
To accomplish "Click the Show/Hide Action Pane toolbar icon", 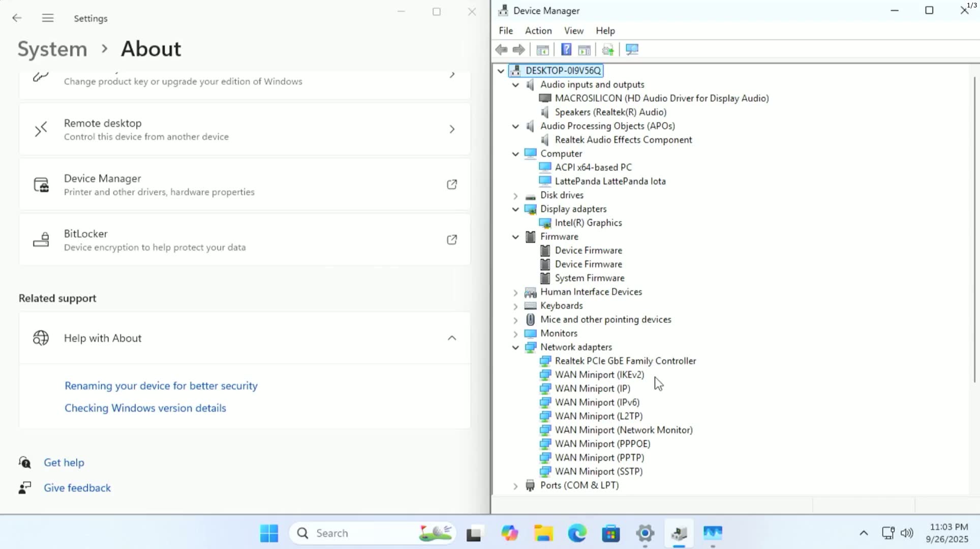I will point(585,49).
